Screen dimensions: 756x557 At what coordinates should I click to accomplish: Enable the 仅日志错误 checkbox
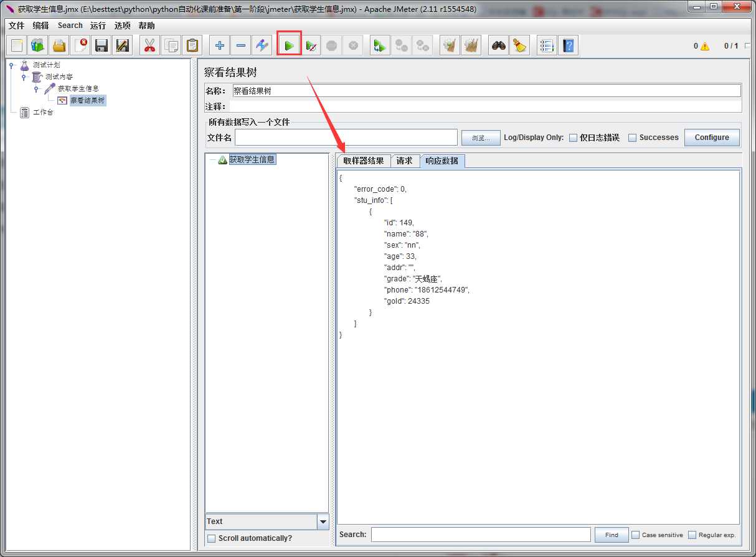573,138
